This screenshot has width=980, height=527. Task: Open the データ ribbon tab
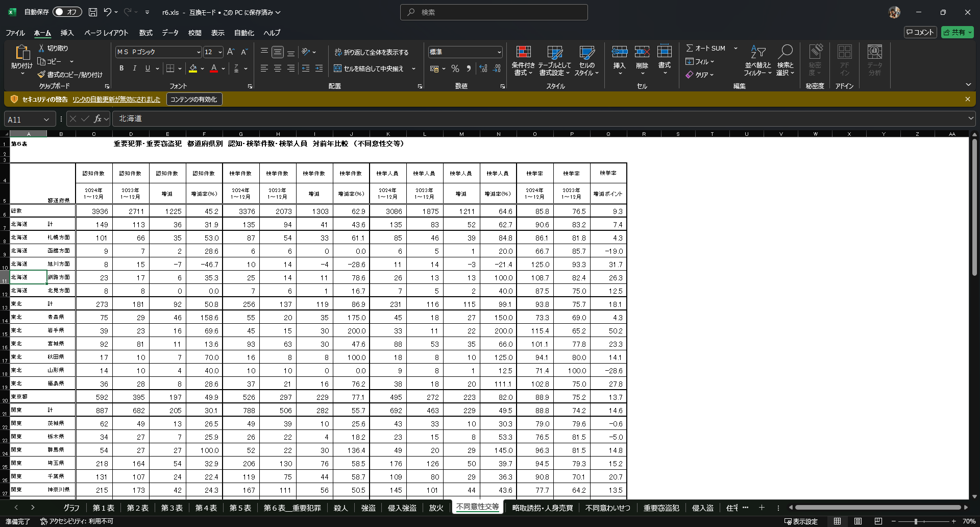tap(170, 33)
